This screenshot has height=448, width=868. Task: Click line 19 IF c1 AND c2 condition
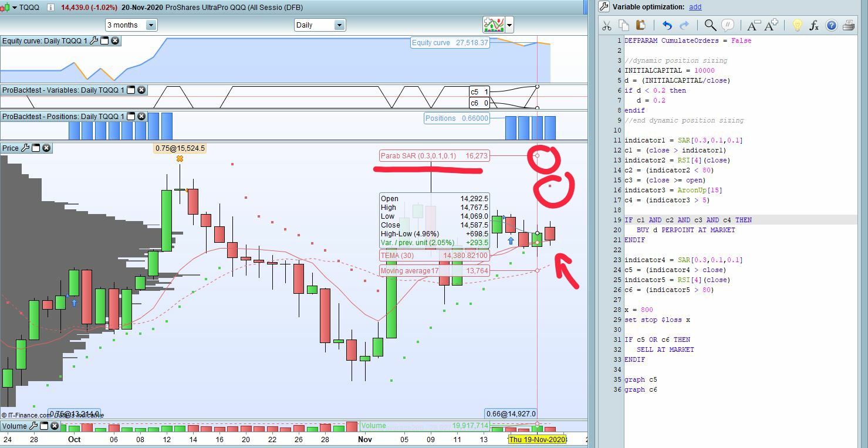coord(688,220)
